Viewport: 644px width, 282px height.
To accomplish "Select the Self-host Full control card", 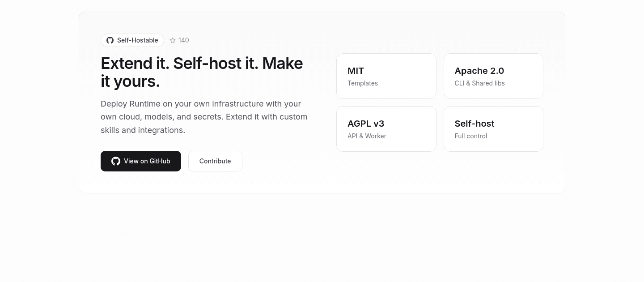I will pyautogui.click(x=493, y=129).
